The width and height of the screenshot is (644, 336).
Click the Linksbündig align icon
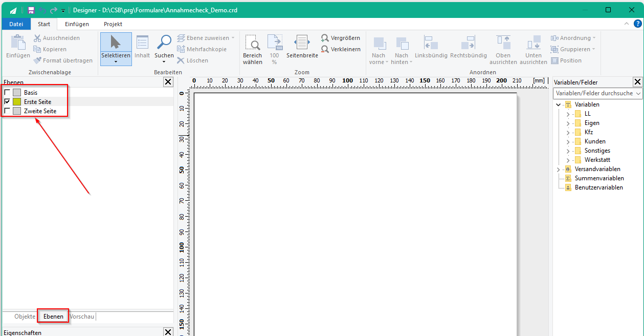point(431,43)
